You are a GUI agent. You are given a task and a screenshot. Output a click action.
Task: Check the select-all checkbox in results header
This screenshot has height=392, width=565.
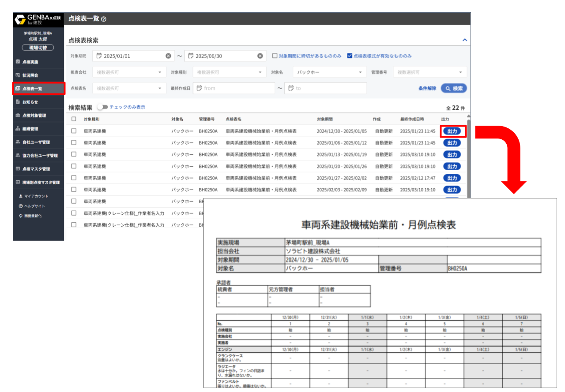click(x=73, y=119)
